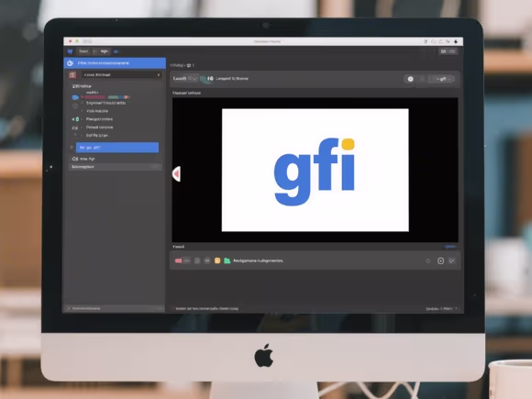Click the small blue icon ending the toolbar group
532x399 pixels.
(x=116, y=51)
